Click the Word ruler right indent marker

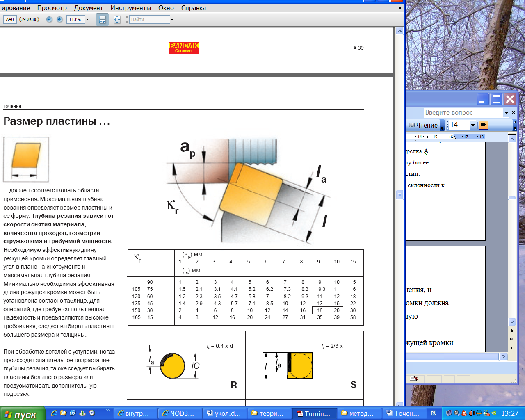tap(453, 137)
